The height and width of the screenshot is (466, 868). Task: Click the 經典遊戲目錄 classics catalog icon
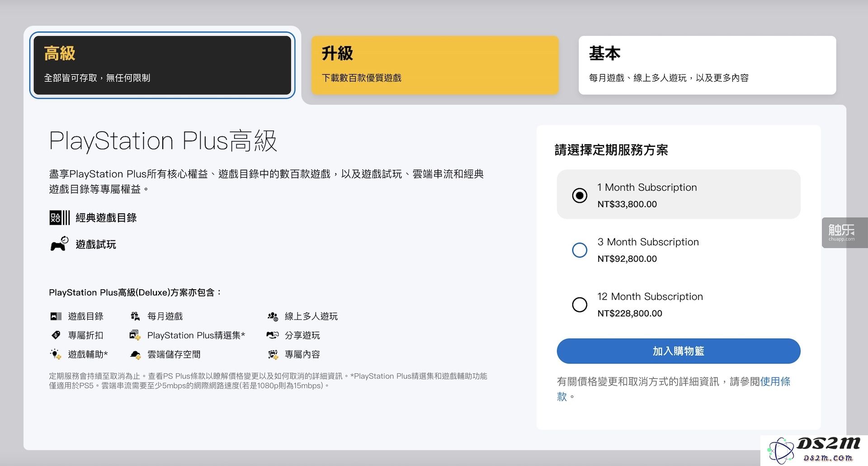pyautogui.click(x=60, y=218)
